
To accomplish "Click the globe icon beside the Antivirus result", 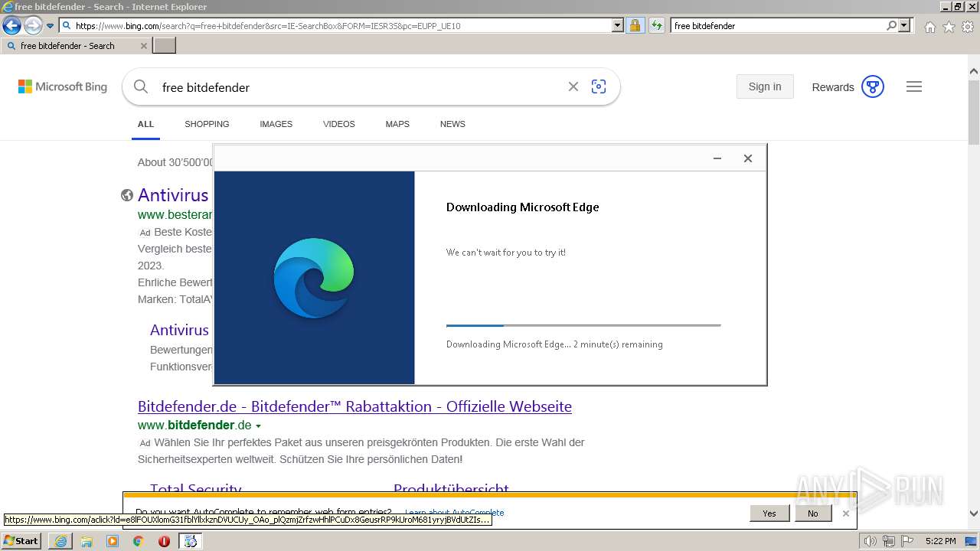I will pos(127,195).
